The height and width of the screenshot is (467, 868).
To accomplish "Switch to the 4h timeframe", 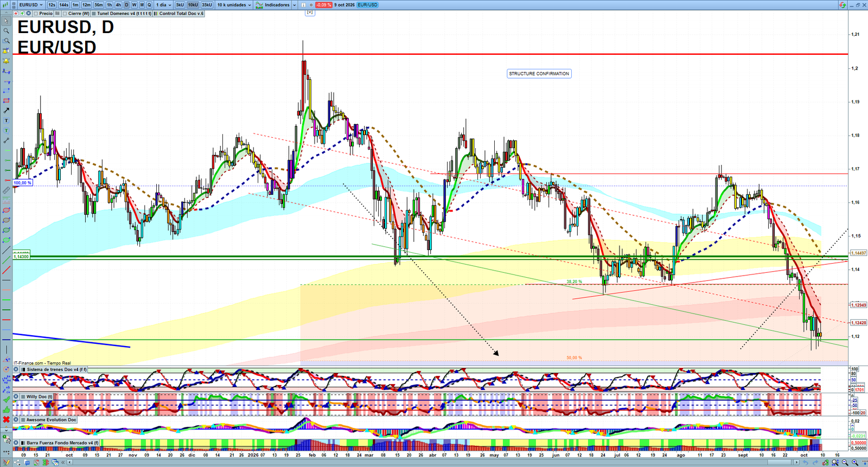I will click(x=118, y=5).
